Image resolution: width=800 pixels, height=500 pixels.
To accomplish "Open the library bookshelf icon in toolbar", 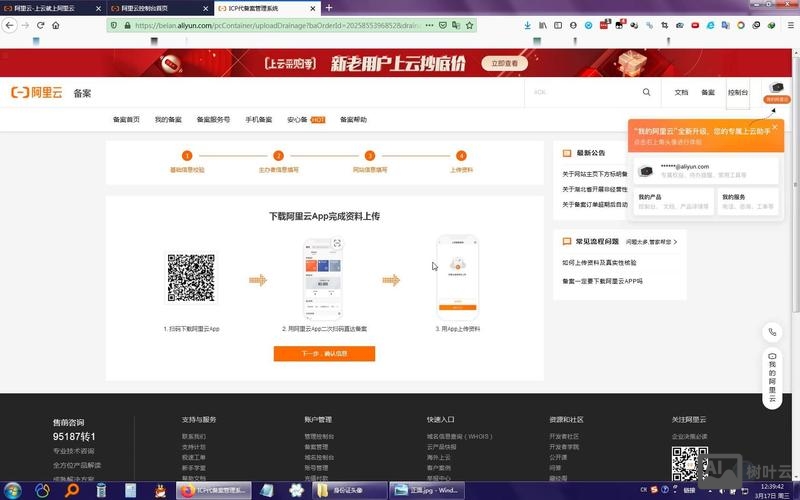I will 542,25.
